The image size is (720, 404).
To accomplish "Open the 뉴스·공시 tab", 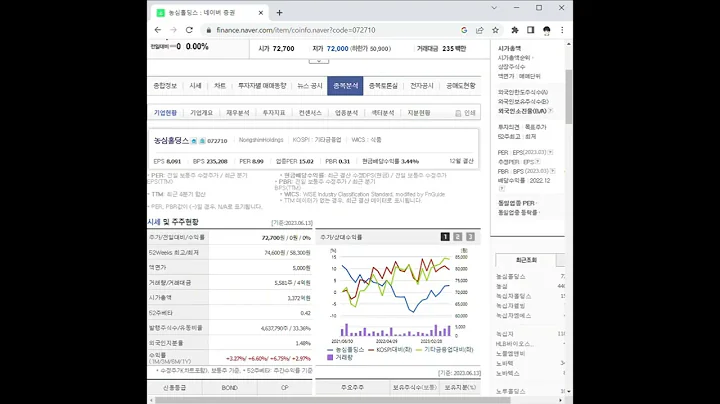I will click(309, 86).
